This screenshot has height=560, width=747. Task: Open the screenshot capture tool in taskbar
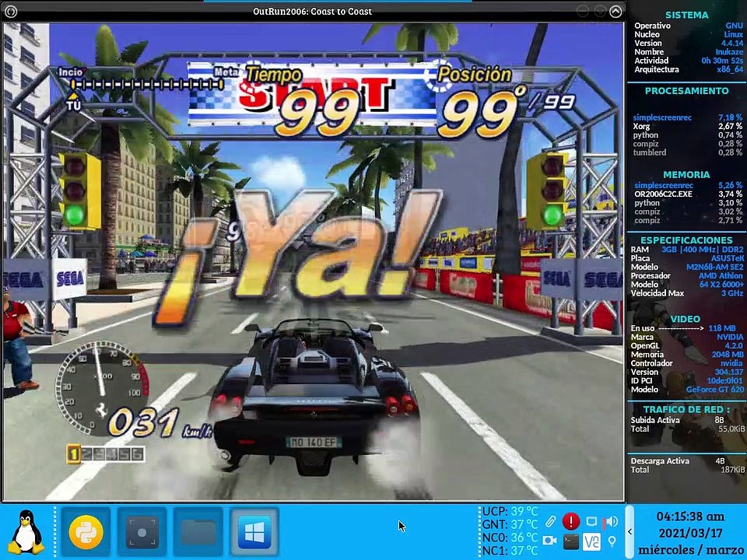pos(142,532)
